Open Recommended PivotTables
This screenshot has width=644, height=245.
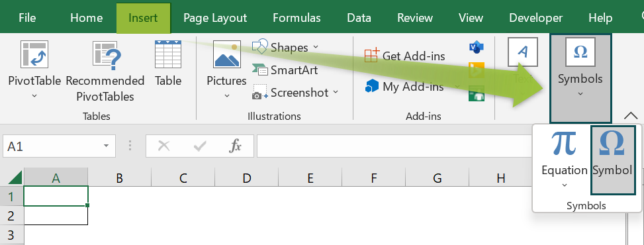[105, 72]
